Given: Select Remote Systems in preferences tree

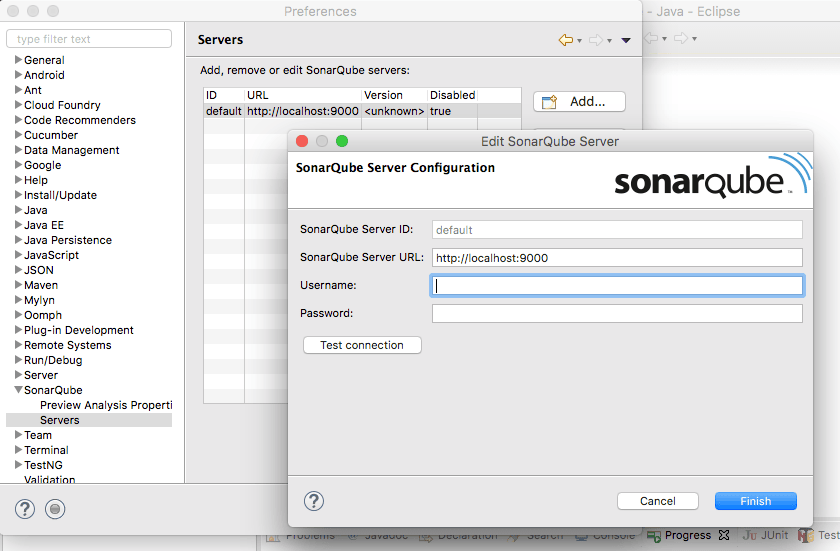Looking at the screenshot, I should click(68, 345).
